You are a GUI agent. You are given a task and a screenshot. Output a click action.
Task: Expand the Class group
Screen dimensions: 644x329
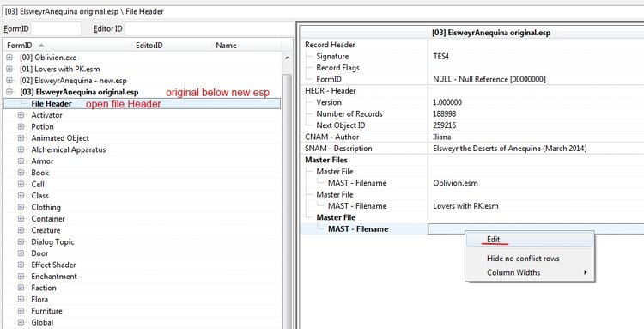tap(21, 196)
